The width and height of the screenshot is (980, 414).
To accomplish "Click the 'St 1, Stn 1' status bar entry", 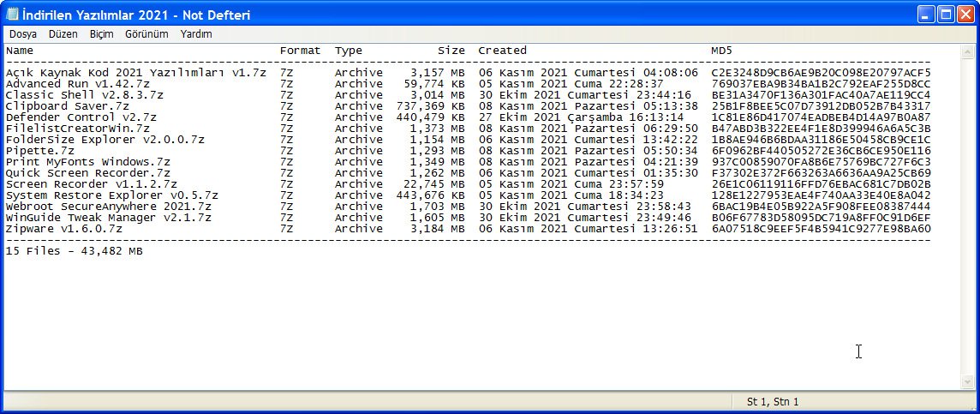I will pyautogui.click(x=773, y=401).
